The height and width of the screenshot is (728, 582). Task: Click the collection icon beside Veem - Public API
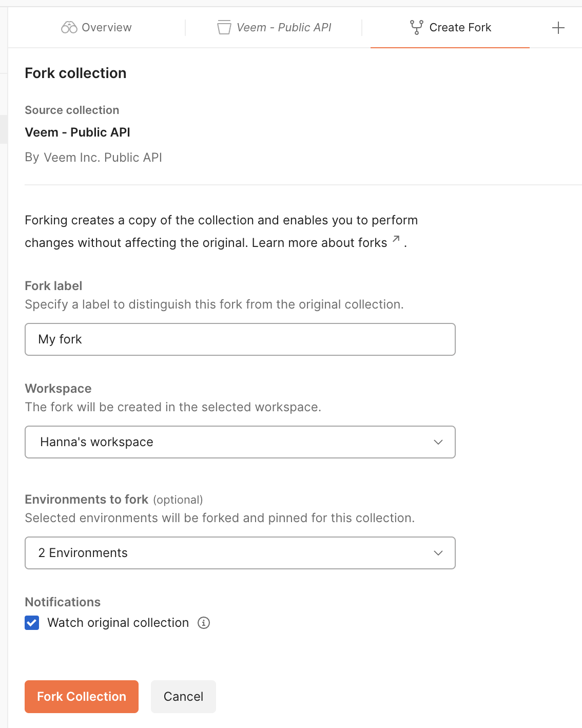coord(224,27)
